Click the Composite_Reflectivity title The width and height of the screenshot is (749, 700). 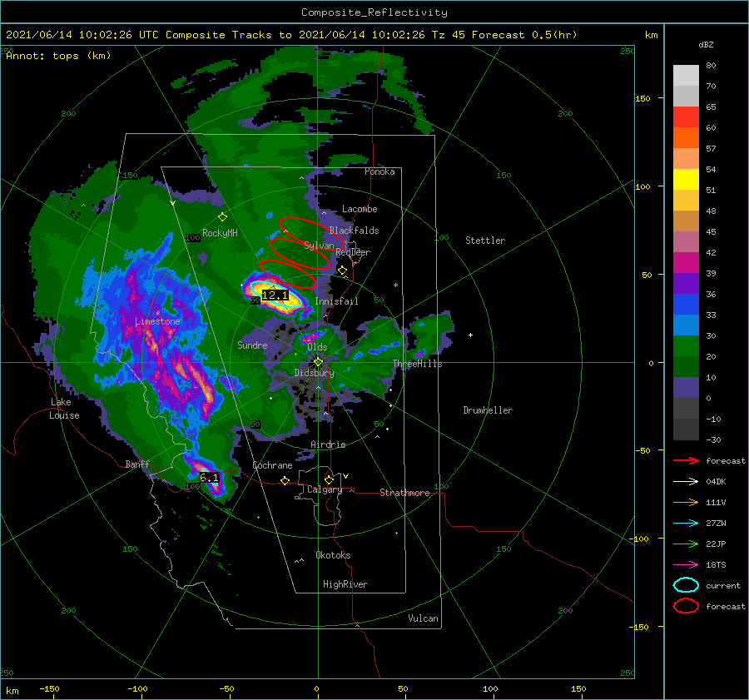click(x=374, y=12)
